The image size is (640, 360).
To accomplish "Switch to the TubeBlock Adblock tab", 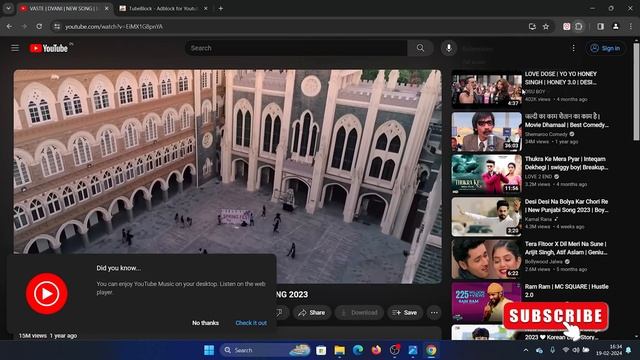I will (163, 8).
